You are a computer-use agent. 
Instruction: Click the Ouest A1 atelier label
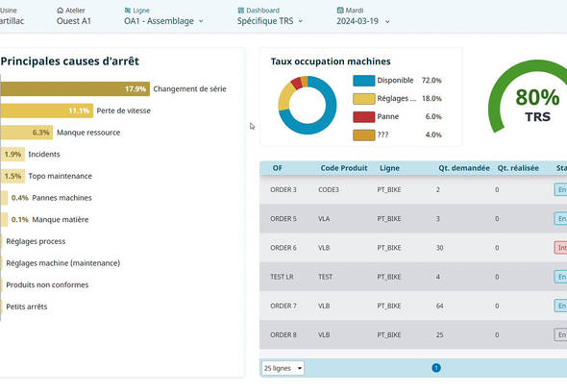74,21
